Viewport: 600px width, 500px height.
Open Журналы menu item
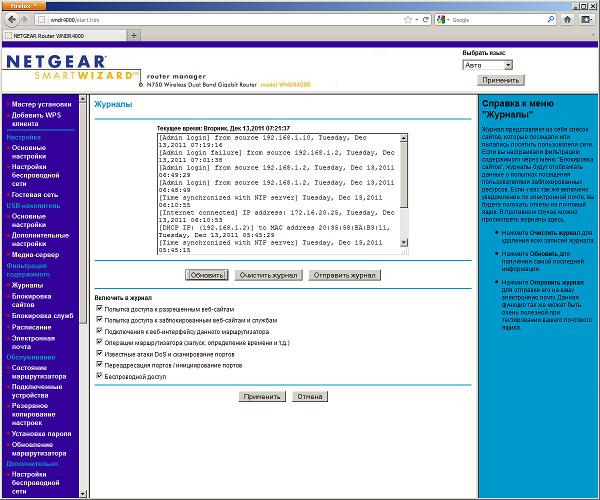click(27, 285)
